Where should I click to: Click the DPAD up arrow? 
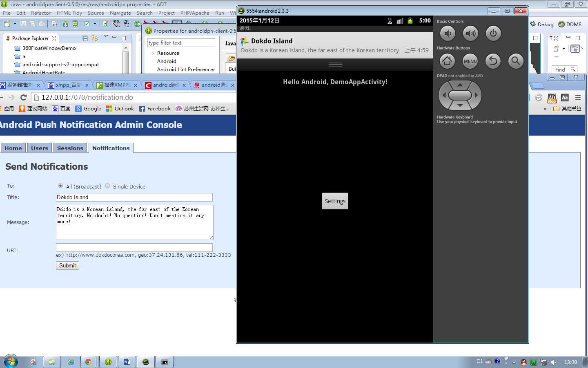click(x=460, y=85)
